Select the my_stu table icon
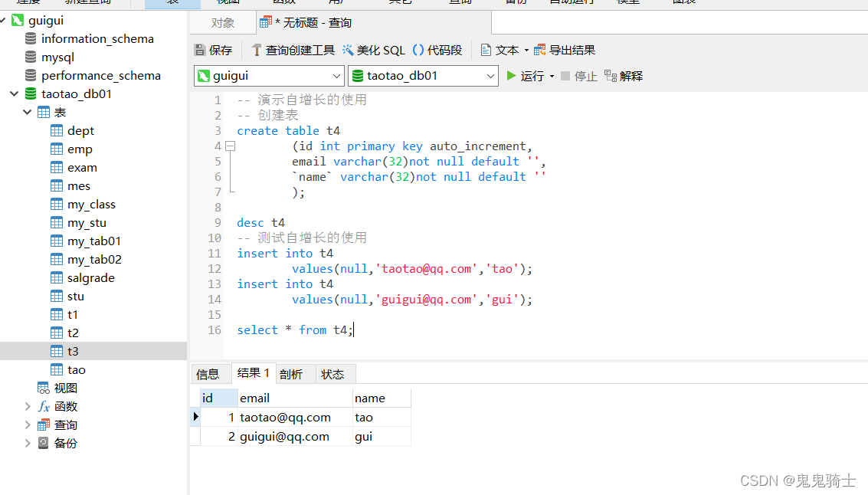The image size is (868, 495). pyautogui.click(x=57, y=222)
